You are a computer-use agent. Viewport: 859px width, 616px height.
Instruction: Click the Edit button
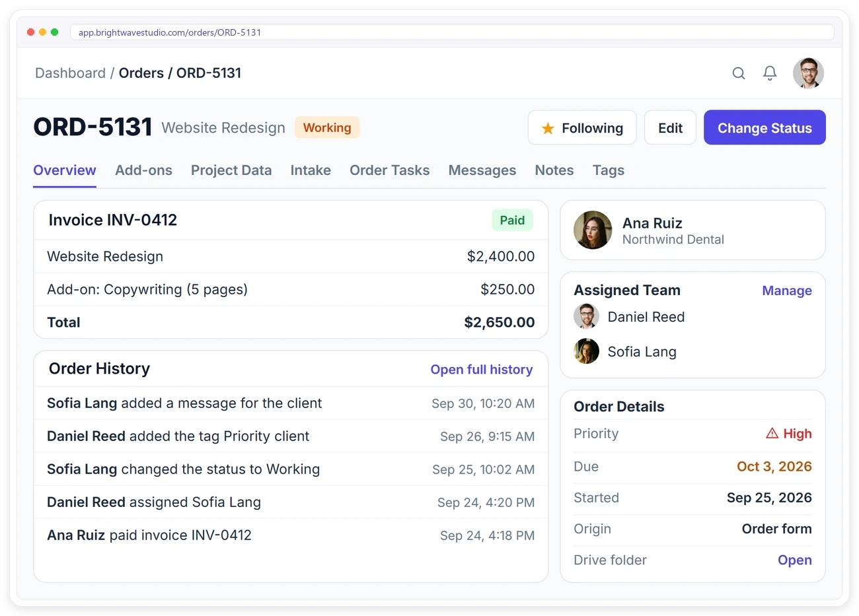click(x=670, y=127)
